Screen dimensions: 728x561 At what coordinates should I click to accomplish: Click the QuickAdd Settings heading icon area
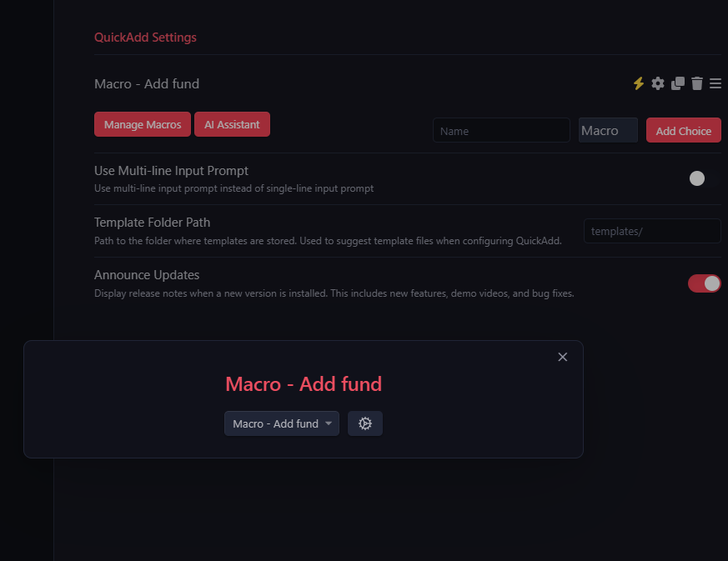click(x=145, y=38)
